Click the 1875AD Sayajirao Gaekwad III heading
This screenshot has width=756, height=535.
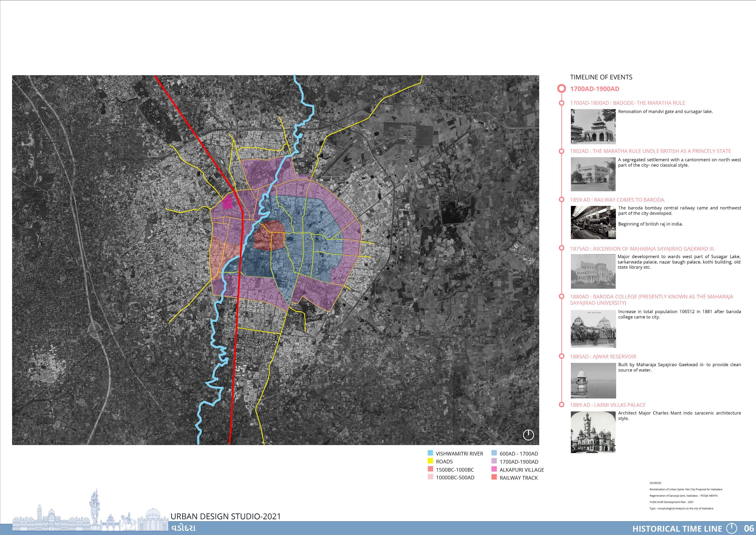(x=642, y=249)
